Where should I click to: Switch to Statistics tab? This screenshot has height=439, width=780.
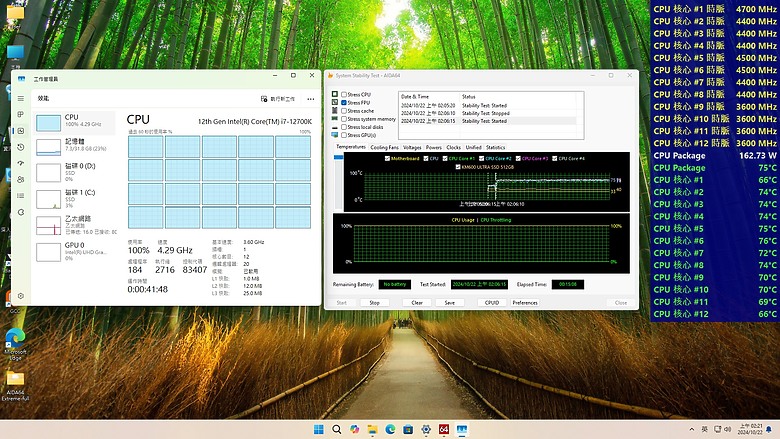click(x=495, y=148)
